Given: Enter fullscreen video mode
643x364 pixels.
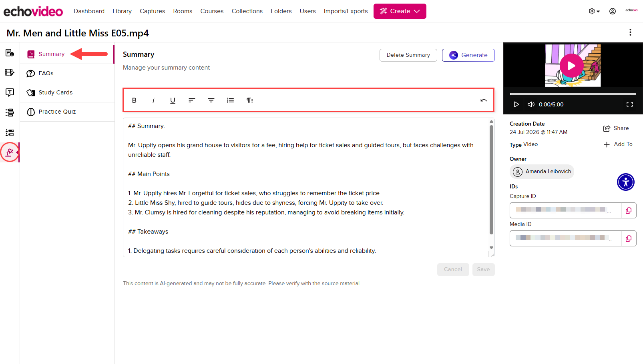Looking at the screenshot, I should pyautogui.click(x=630, y=104).
